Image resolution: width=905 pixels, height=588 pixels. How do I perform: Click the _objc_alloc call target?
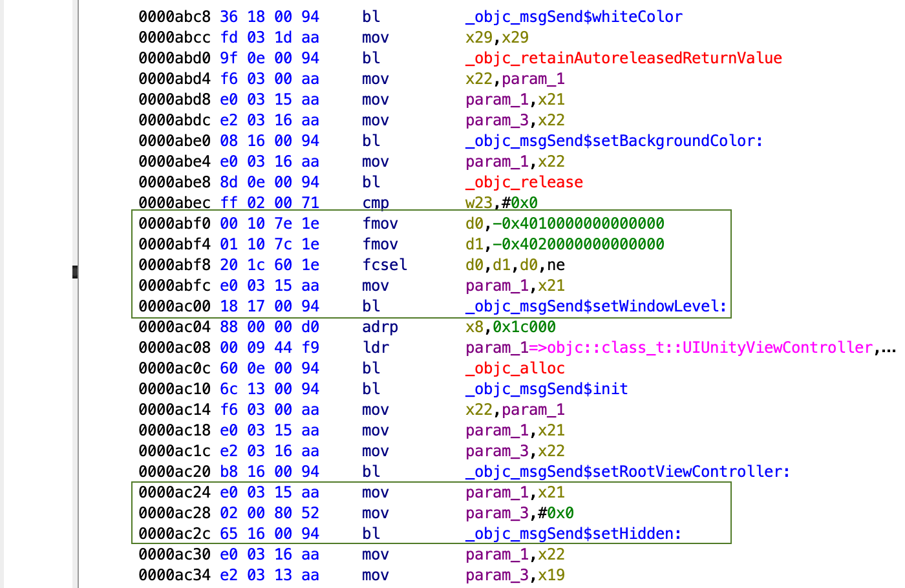pos(515,368)
